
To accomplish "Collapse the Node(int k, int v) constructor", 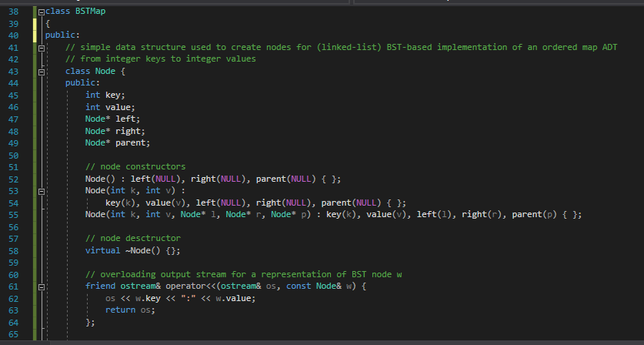I will coord(41,192).
